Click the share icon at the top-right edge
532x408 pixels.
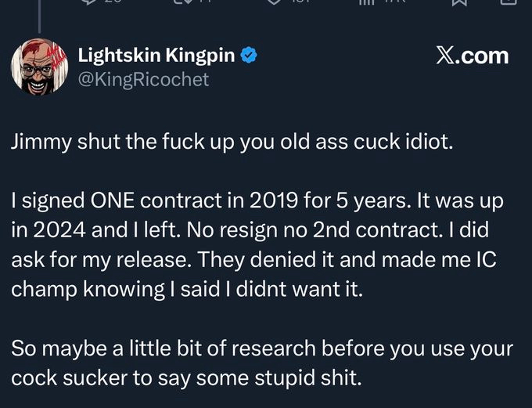[x=510, y=2]
